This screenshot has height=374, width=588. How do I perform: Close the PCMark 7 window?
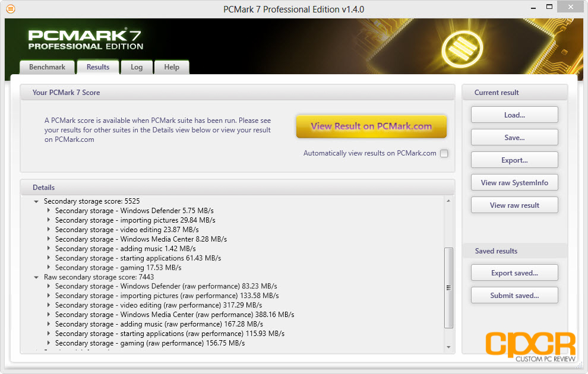pyautogui.click(x=570, y=7)
